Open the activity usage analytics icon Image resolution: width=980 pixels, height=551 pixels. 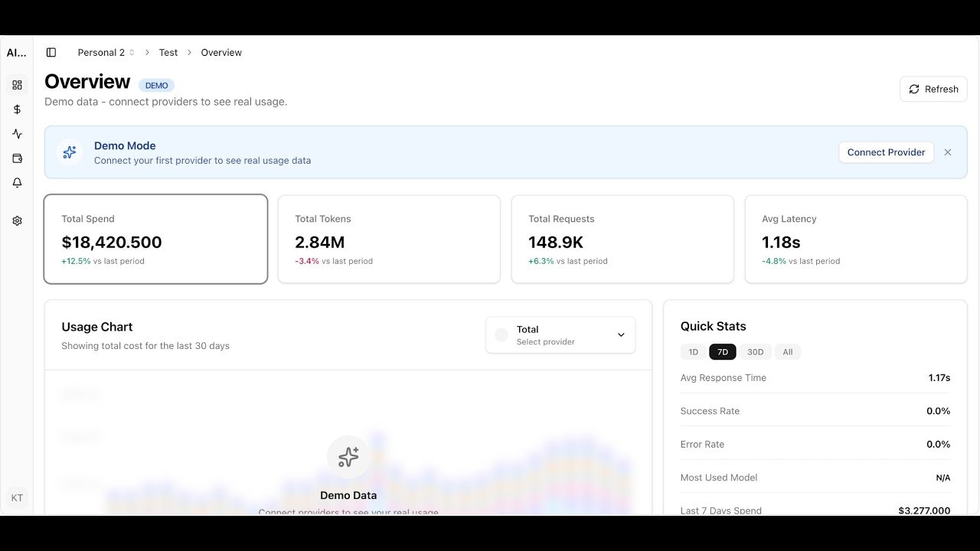[17, 134]
